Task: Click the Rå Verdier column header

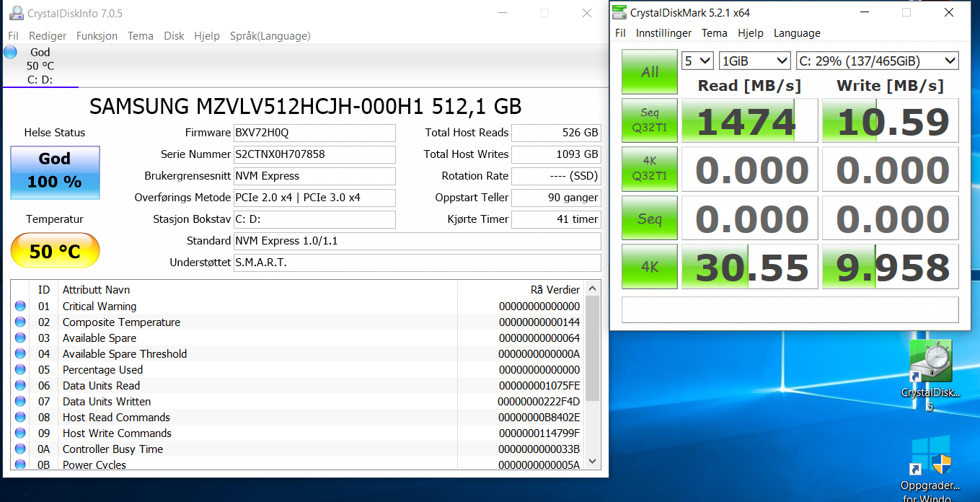Action: (522, 289)
